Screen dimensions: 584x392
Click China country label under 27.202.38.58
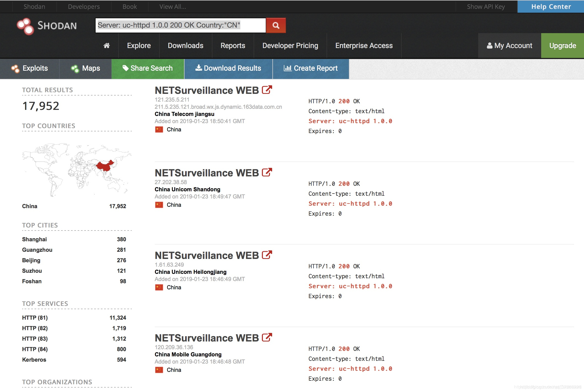[174, 205]
